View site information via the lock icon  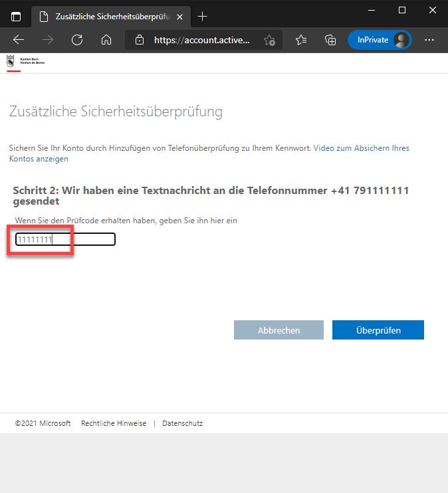[x=140, y=40]
